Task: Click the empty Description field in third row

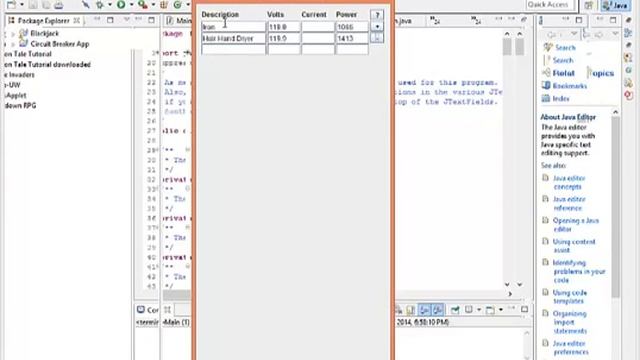Action: 233,50
